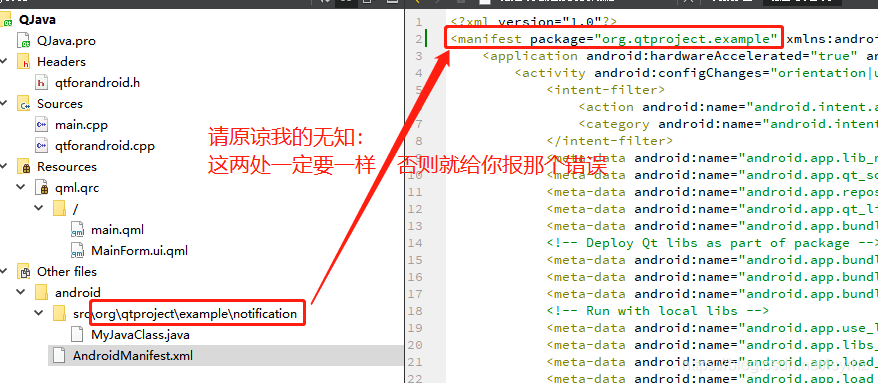The height and width of the screenshot is (383, 878).
Task: Select the qml.qrc entry
Action: 77,188
